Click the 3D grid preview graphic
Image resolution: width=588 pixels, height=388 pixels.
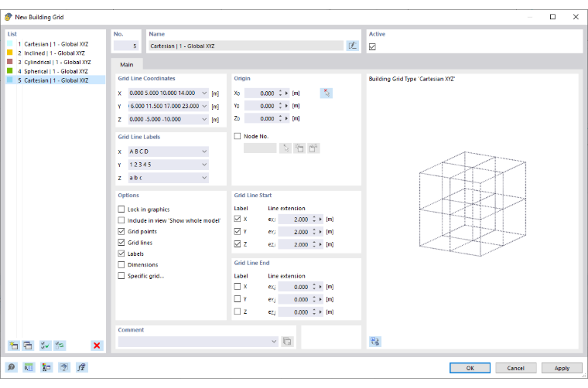[x=473, y=204]
